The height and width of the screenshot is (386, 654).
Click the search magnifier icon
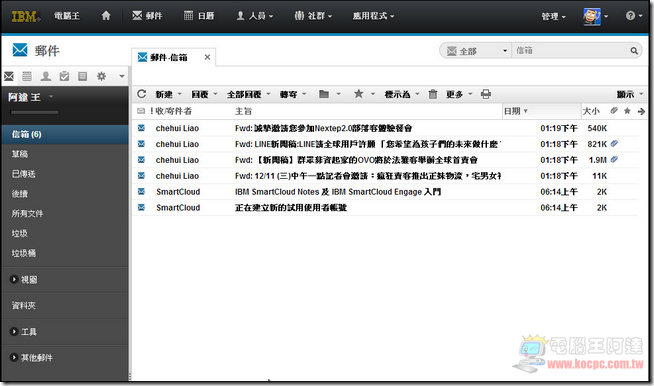634,50
